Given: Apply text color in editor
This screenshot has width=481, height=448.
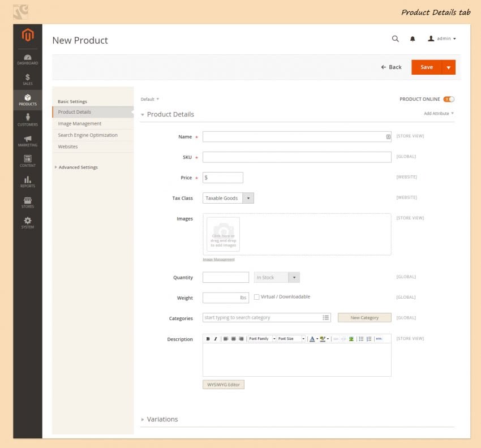Looking at the screenshot, I should [312, 339].
